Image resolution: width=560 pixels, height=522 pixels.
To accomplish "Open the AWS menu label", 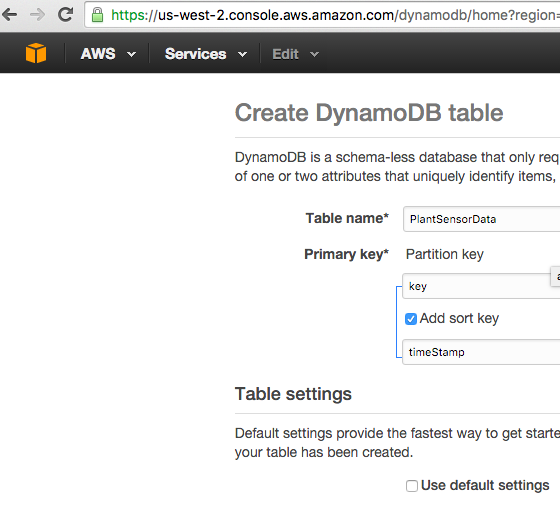I will click(98, 54).
